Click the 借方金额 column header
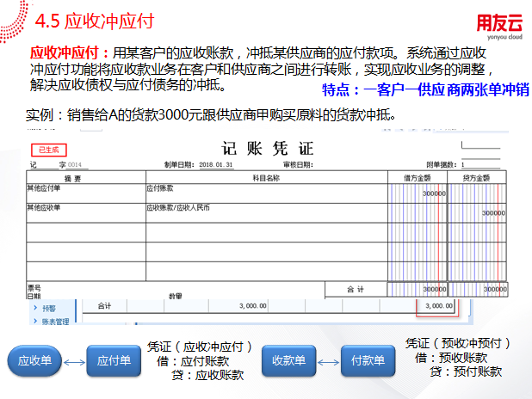 click(417, 177)
